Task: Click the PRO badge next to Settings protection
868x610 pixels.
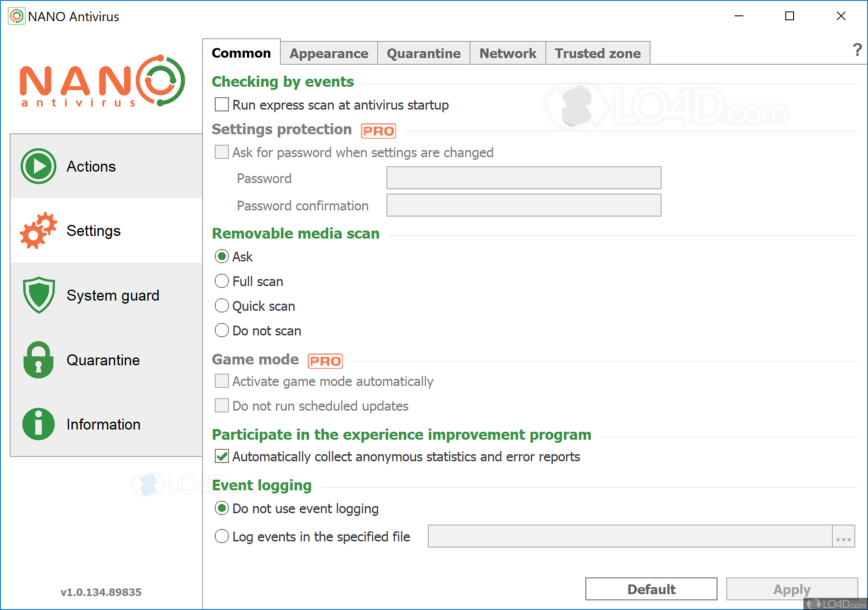Action: tap(379, 131)
